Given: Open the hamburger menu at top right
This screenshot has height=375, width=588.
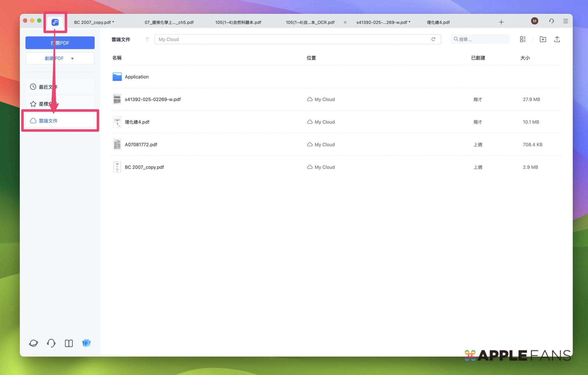Looking at the screenshot, I should [x=566, y=21].
